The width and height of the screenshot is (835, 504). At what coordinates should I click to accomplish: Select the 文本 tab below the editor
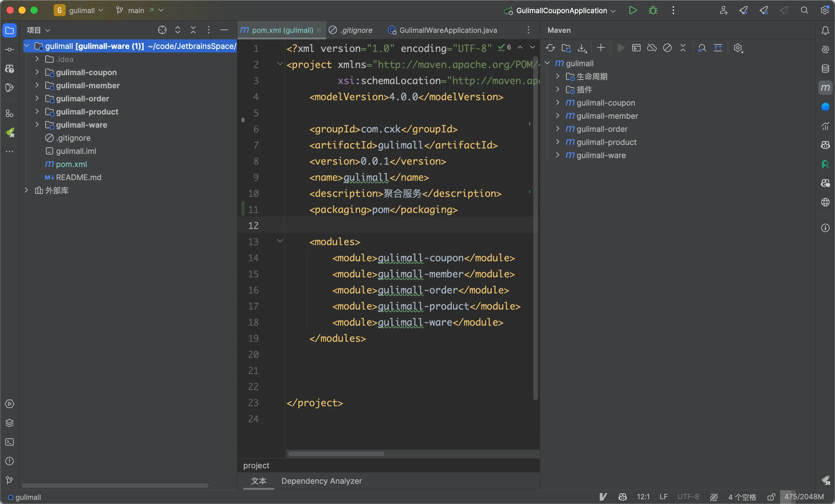(x=259, y=481)
